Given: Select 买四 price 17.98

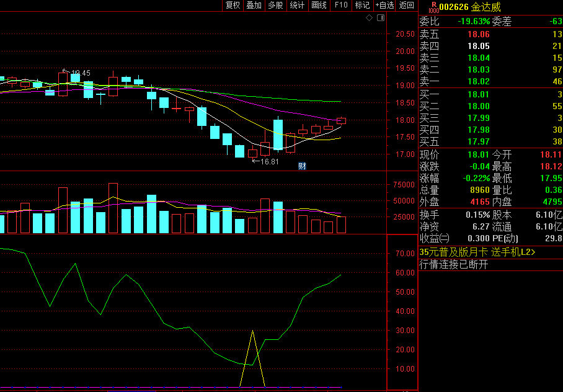Looking at the screenshot, I should (479, 130).
